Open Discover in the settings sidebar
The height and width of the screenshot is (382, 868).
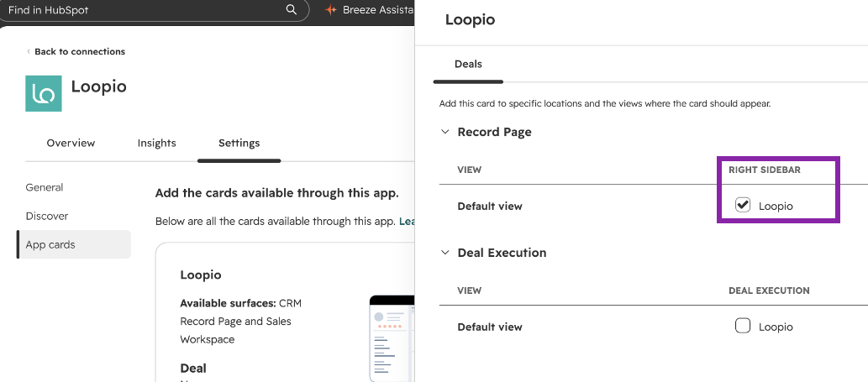(47, 216)
